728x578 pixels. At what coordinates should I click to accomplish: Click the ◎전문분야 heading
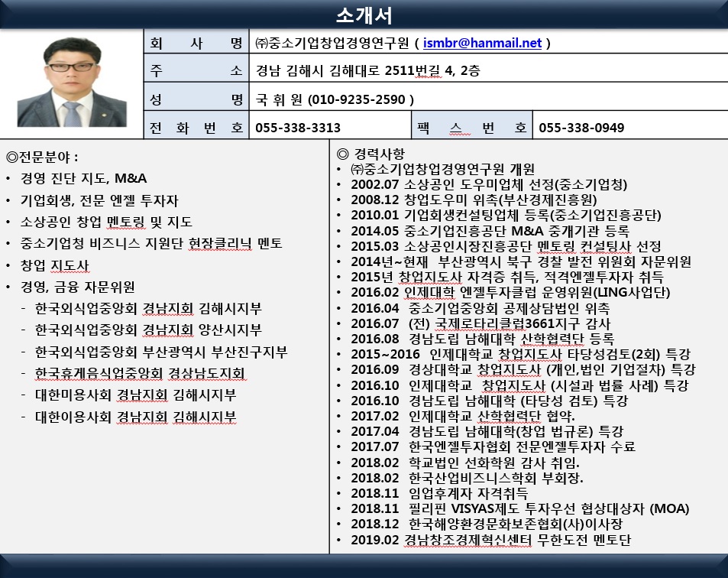pyautogui.click(x=42, y=157)
